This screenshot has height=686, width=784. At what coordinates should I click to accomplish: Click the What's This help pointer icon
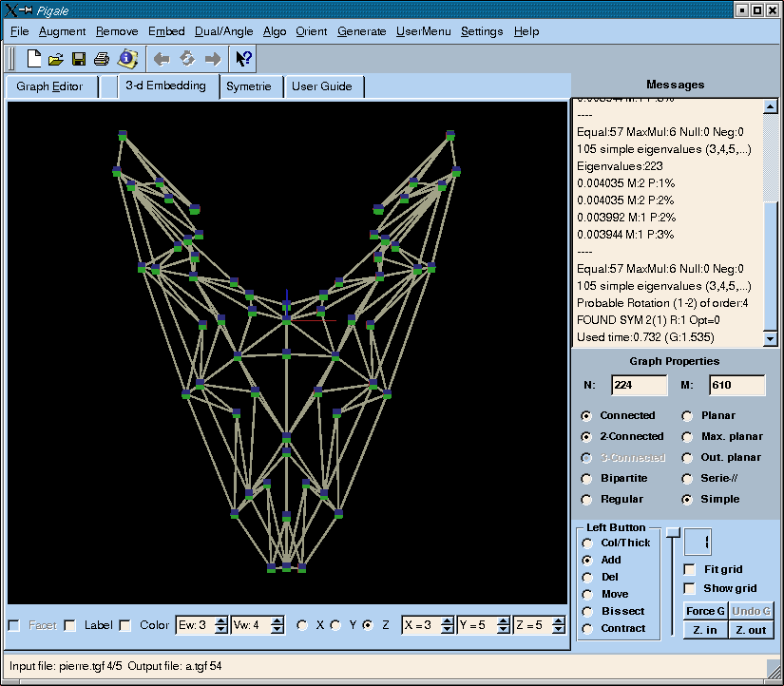coord(243,59)
